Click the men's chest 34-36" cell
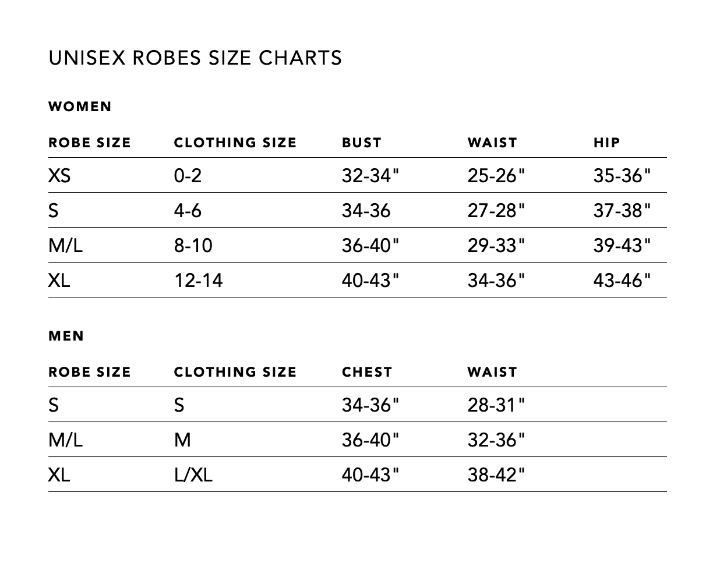Screen dimensions: 727x588 coord(370,405)
